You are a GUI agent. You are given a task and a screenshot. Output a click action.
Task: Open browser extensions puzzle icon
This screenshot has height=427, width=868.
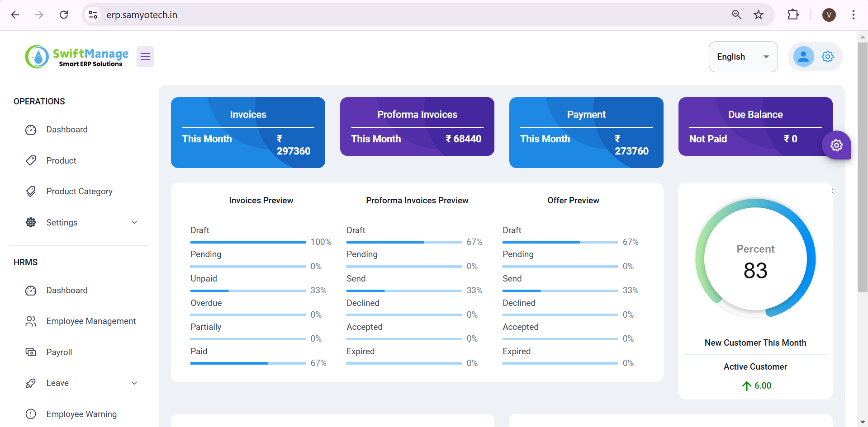(793, 15)
